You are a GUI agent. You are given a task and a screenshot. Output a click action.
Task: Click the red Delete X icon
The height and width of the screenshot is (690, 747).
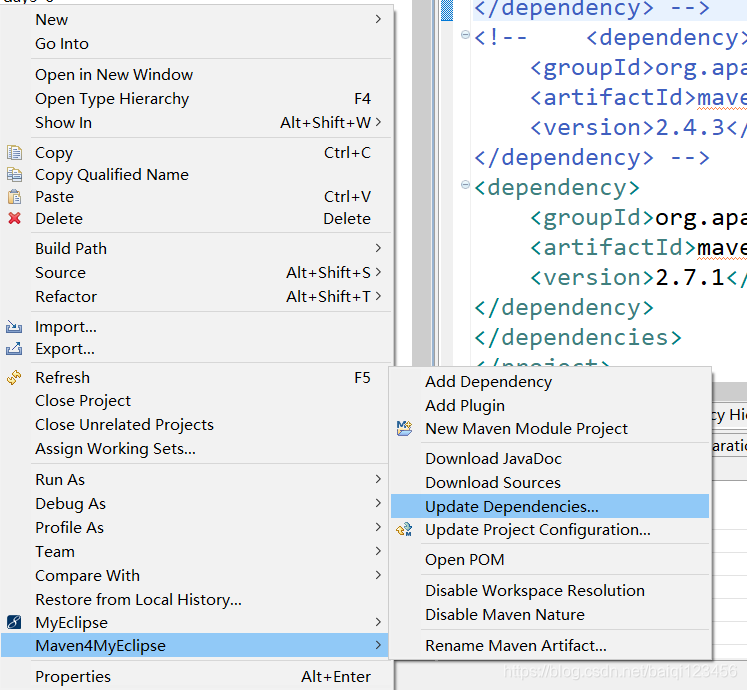click(x=14, y=218)
